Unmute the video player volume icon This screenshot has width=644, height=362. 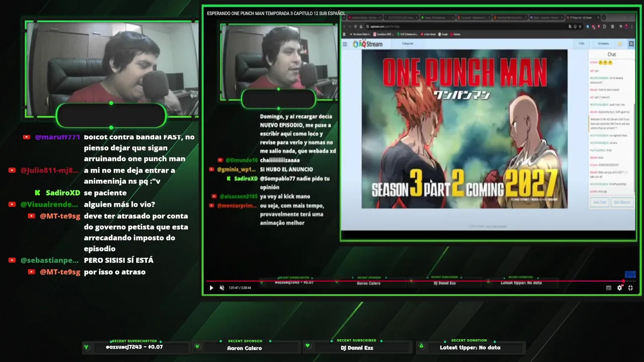click(222, 288)
